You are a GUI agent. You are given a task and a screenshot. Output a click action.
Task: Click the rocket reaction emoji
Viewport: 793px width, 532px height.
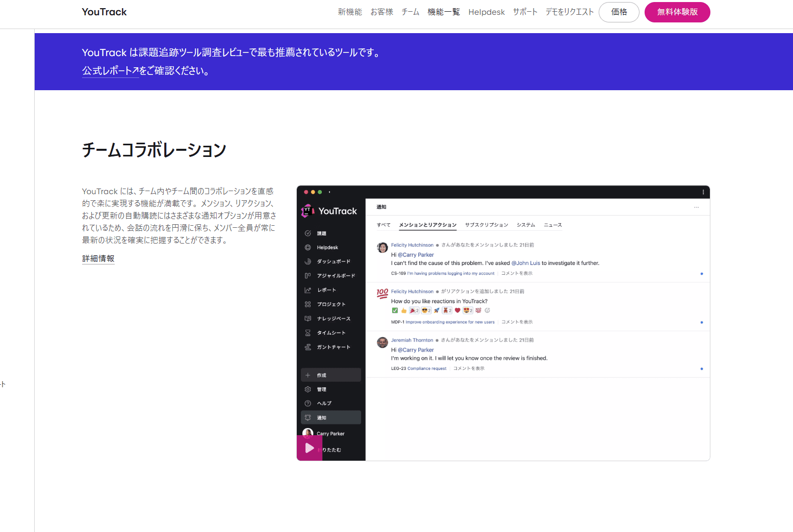click(437, 310)
